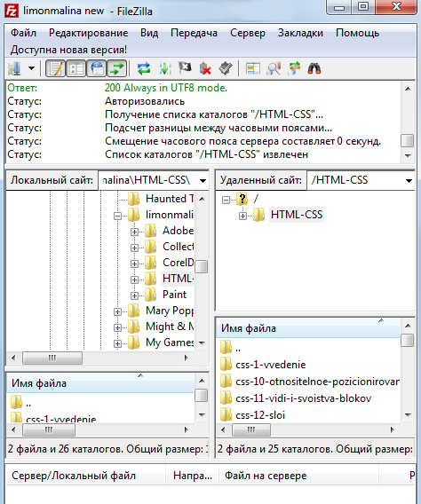Toggle directory comparison
421x504 pixels.
[274, 68]
